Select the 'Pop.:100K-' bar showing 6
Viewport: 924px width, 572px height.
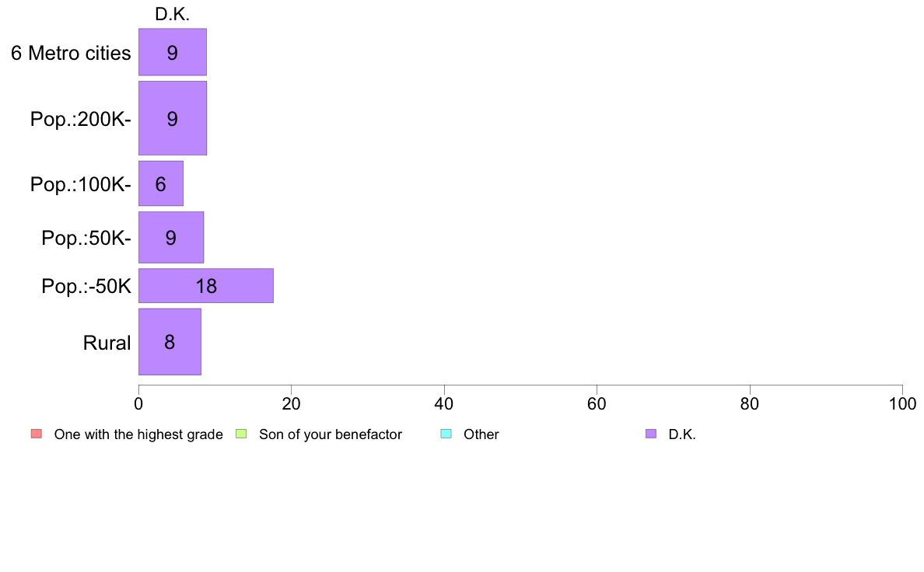click(x=161, y=183)
